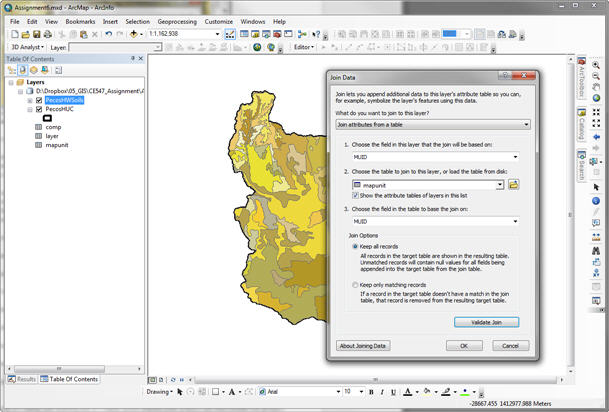Open the Windows menu
This screenshot has width=609, height=412.
(x=253, y=22)
